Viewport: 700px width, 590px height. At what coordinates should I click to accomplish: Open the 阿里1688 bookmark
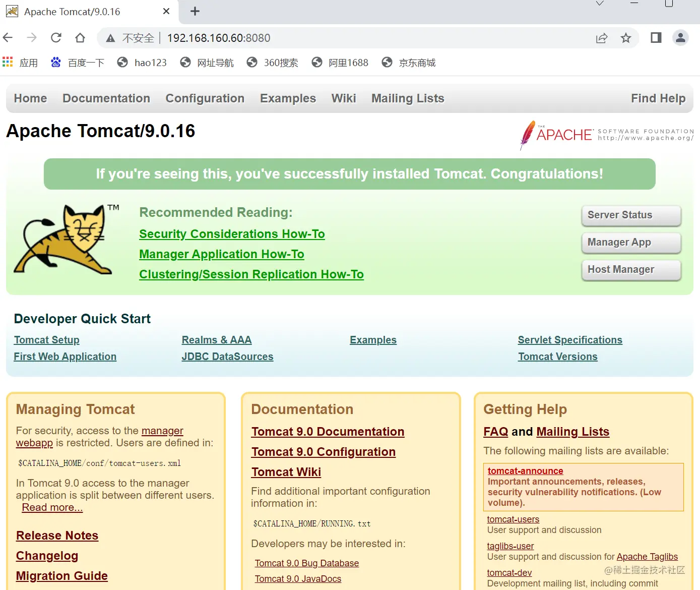point(340,63)
